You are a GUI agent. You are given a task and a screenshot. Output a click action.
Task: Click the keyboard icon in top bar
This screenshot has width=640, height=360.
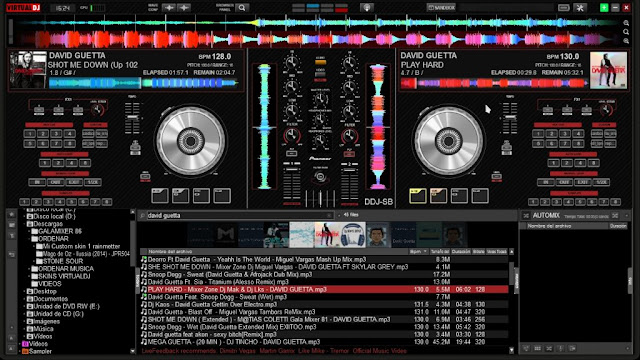click(564, 8)
